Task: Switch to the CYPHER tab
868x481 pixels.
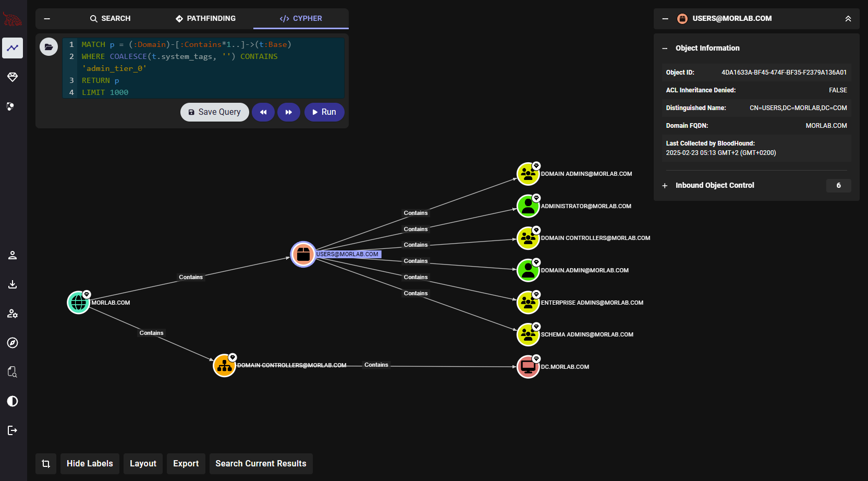Action: 301,18
